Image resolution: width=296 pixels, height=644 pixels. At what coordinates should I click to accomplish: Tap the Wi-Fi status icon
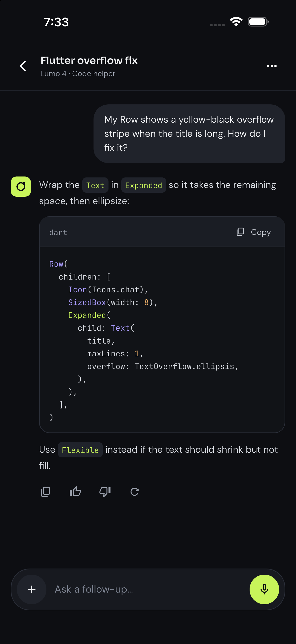pyautogui.click(x=236, y=22)
